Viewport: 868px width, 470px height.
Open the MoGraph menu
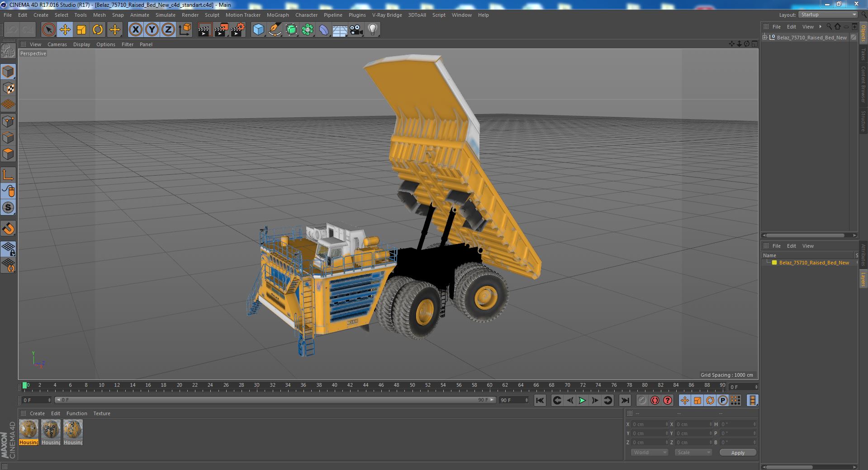point(278,15)
